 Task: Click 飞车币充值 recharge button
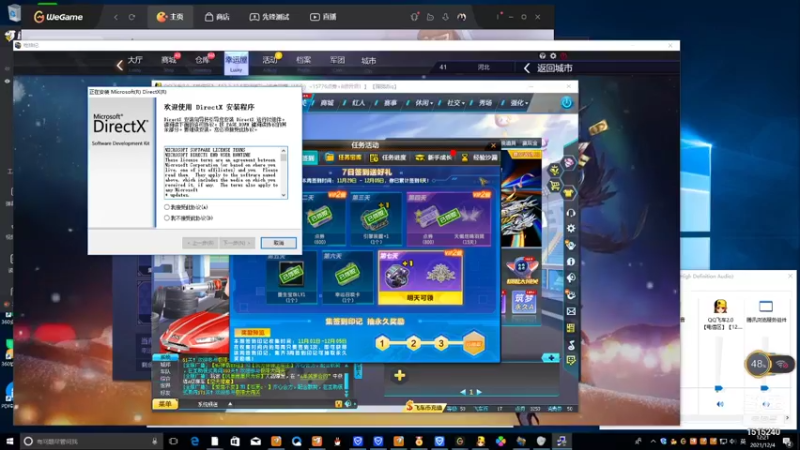click(x=424, y=407)
